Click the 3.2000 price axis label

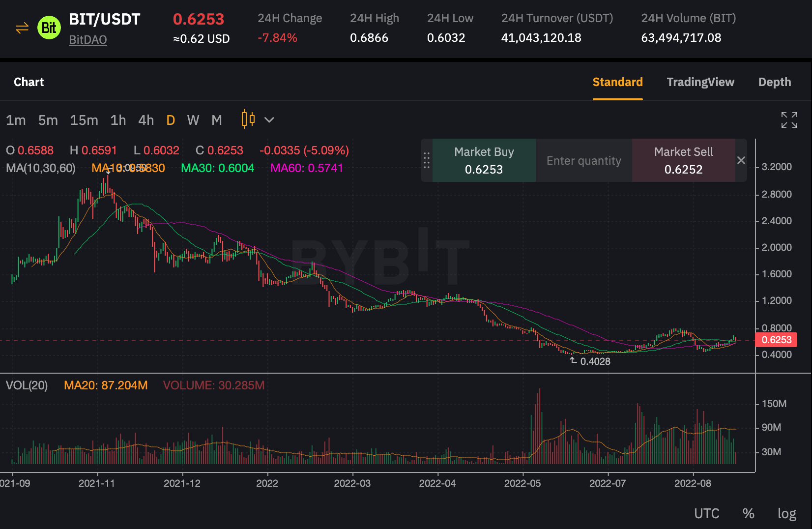pos(777,167)
